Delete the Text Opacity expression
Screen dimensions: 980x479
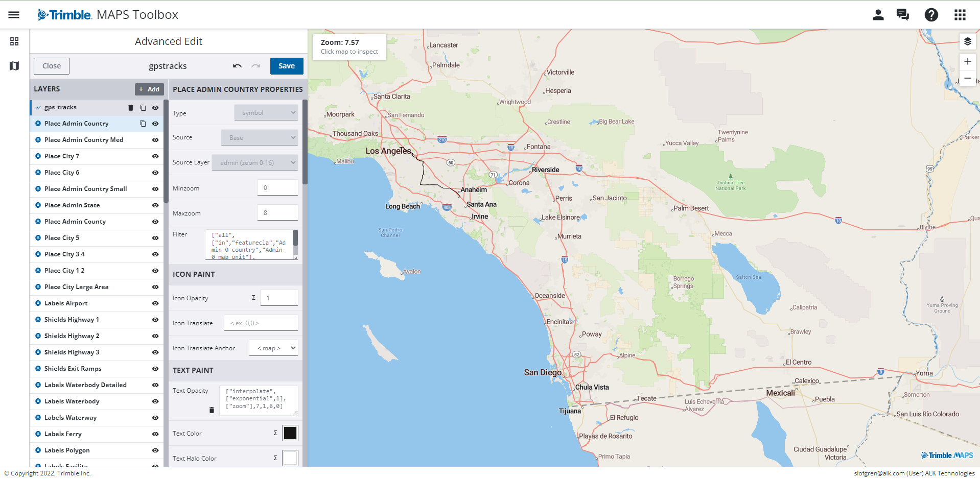pos(212,410)
